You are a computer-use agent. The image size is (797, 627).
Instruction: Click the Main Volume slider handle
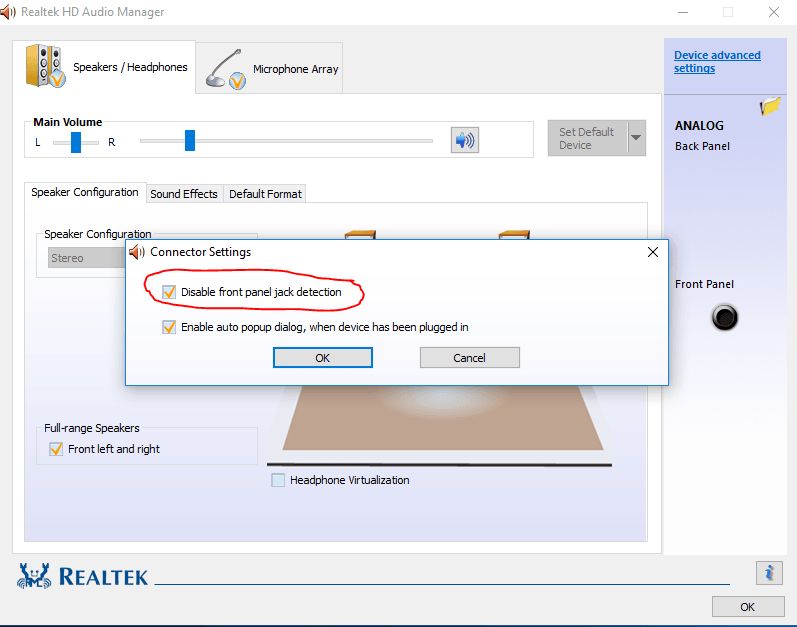coord(190,141)
